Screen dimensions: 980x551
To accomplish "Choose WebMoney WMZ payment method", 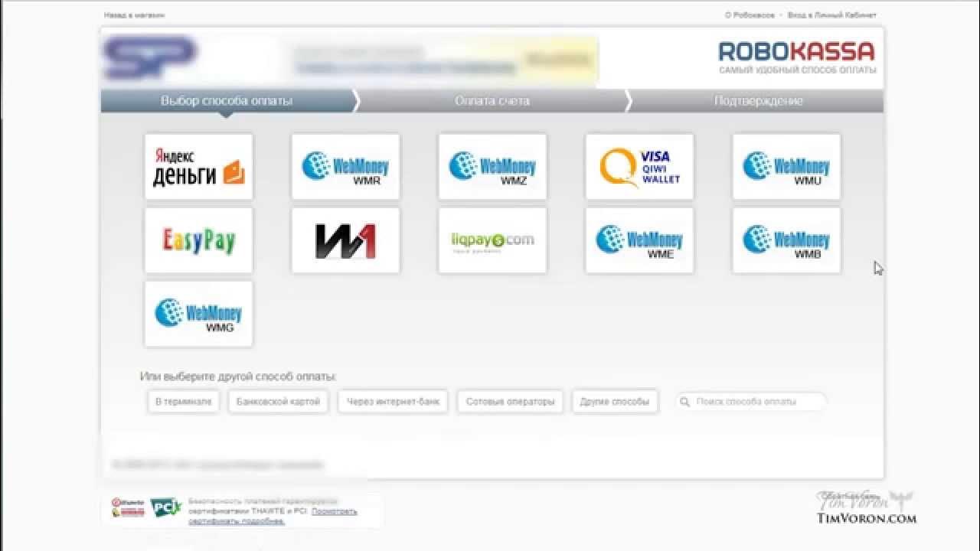I will tap(492, 167).
